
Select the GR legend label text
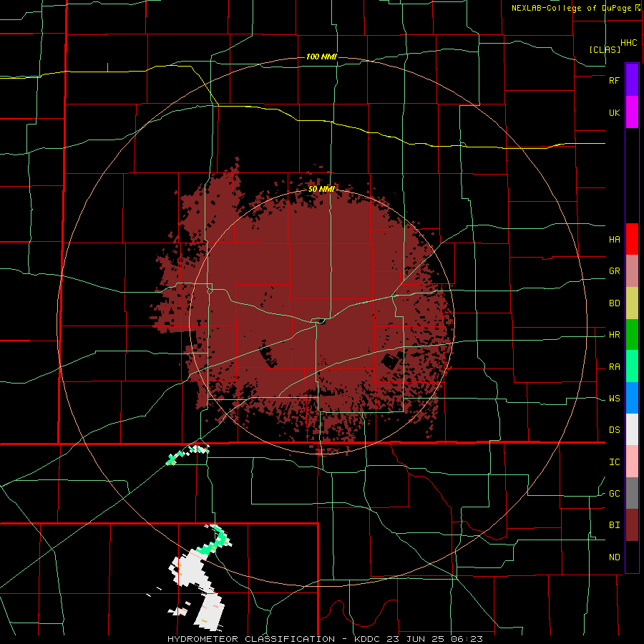pyautogui.click(x=614, y=271)
